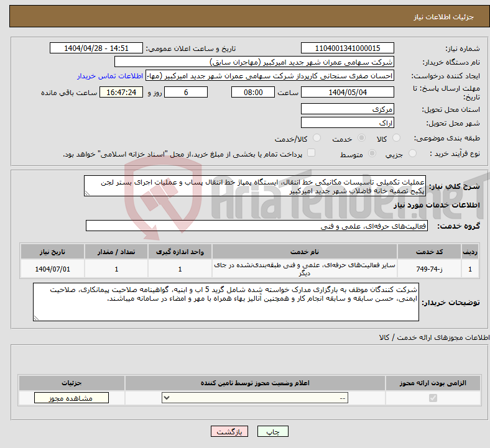Click the announcement date field 1404/04/28 - 14:51
Image resolution: width=490 pixels, height=448 pixels.
[x=96, y=48]
